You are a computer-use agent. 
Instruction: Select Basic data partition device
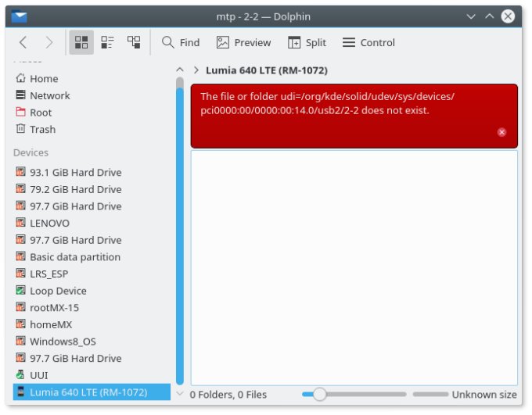coord(92,257)
